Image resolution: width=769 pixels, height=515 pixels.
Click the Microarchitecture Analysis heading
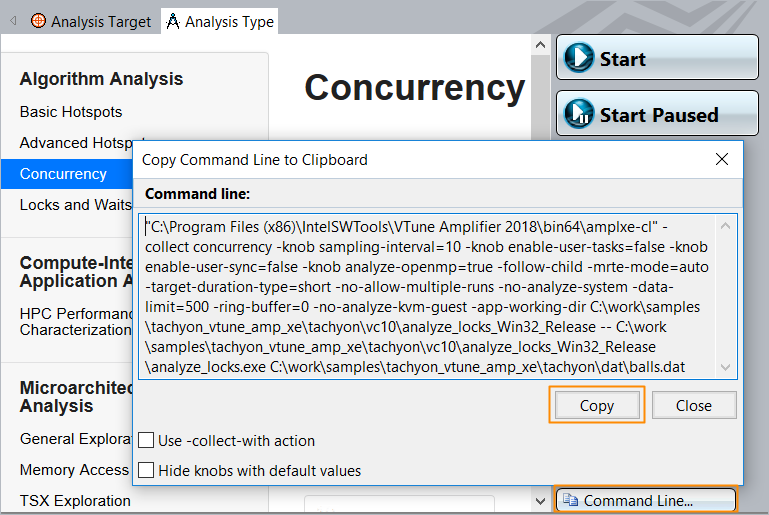pyautogui.click(x=76, y=397)
